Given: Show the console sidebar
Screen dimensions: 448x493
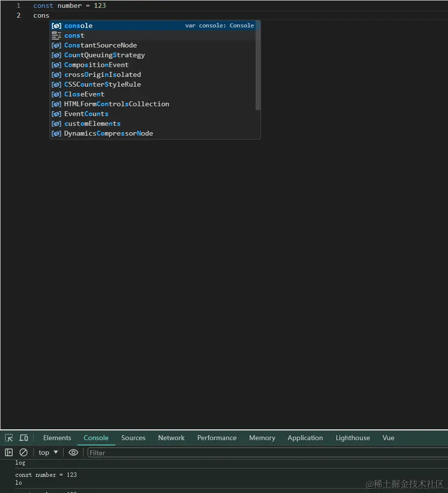Looking at the screenshot, I should point(9,452).
